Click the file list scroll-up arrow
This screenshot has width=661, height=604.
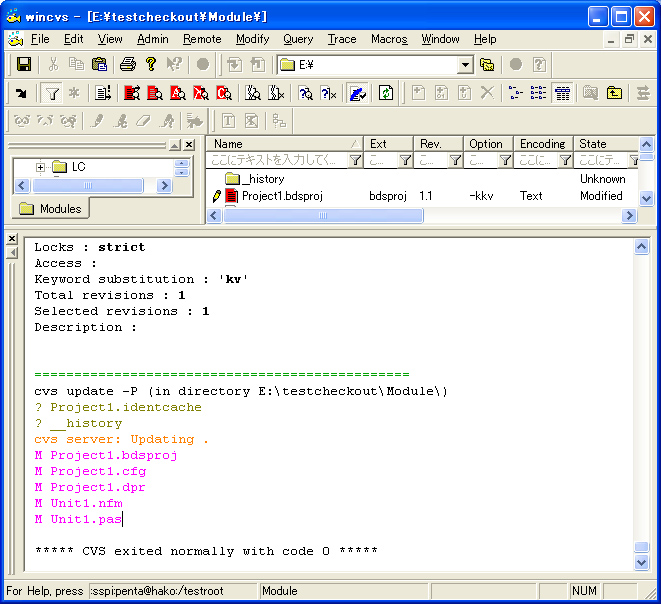646,145
